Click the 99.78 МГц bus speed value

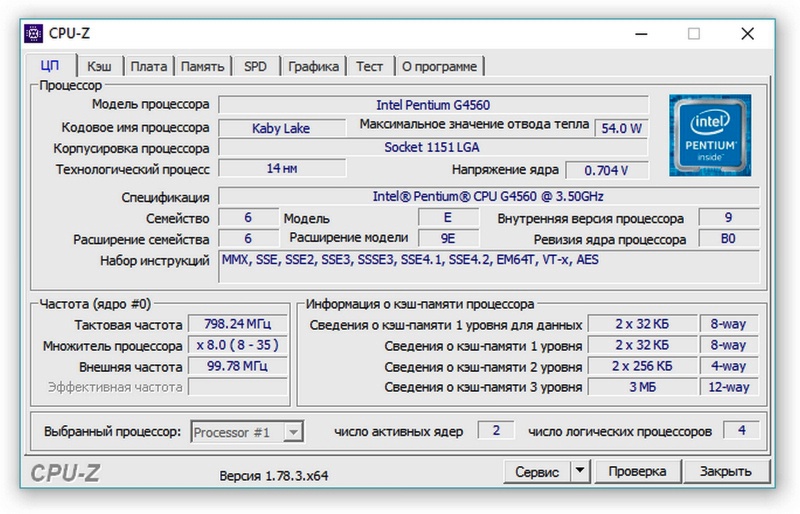point(237,366)
